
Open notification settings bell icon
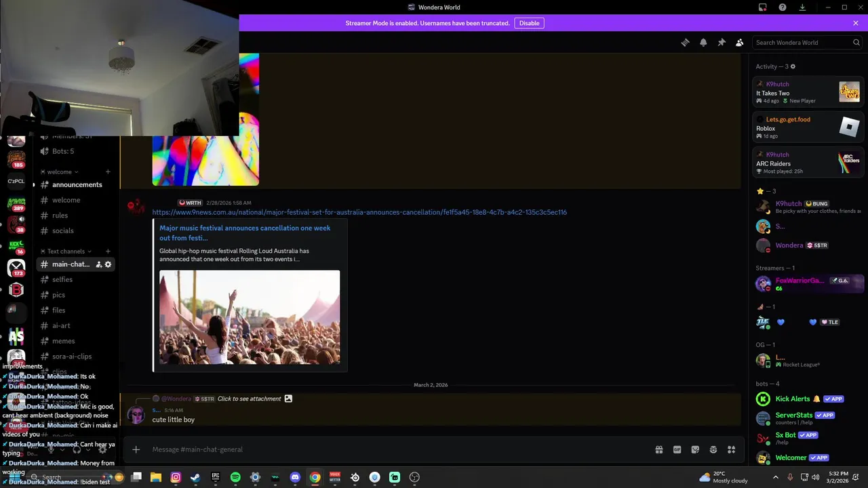pyautogui.click(x=703, y=42)
